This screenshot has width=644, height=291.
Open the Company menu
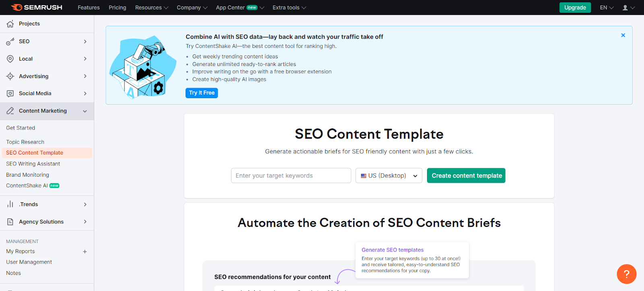192,8
